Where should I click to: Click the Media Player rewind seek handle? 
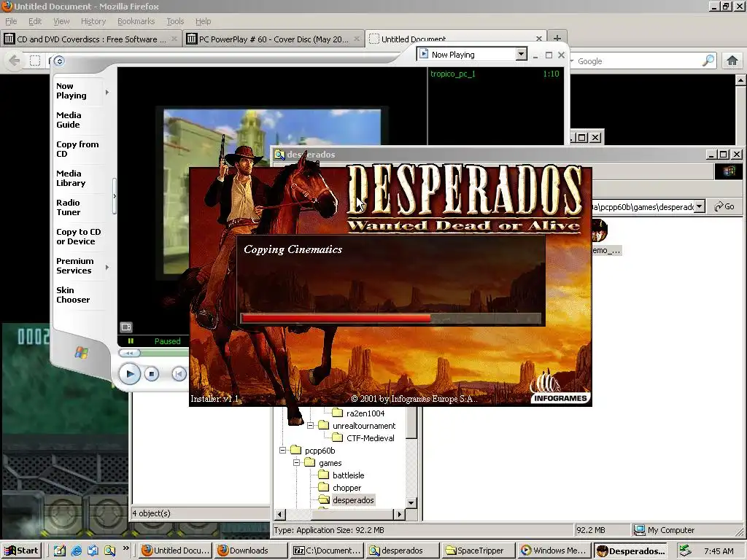click(129, 353)
